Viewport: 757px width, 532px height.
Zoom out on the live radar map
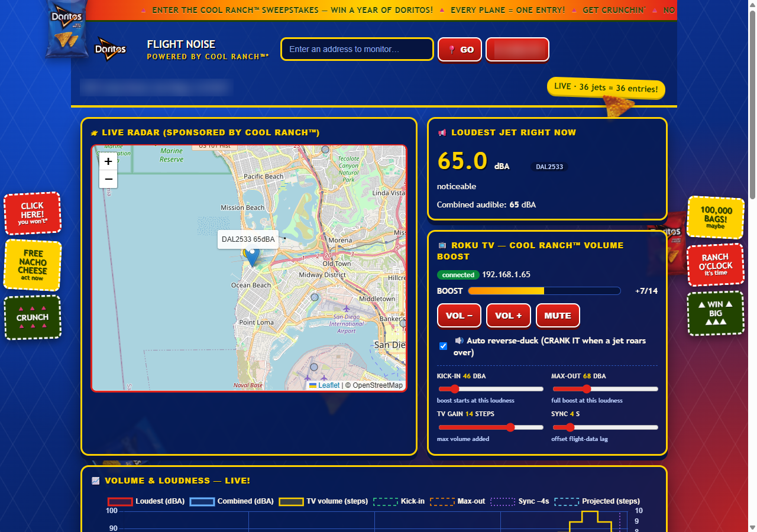108,179
